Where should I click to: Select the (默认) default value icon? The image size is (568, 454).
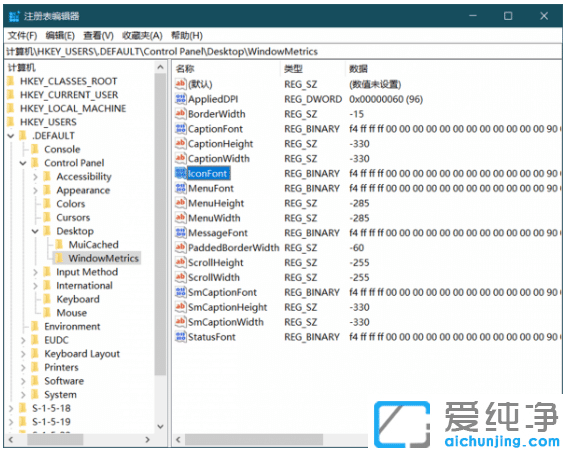[180, 84]
